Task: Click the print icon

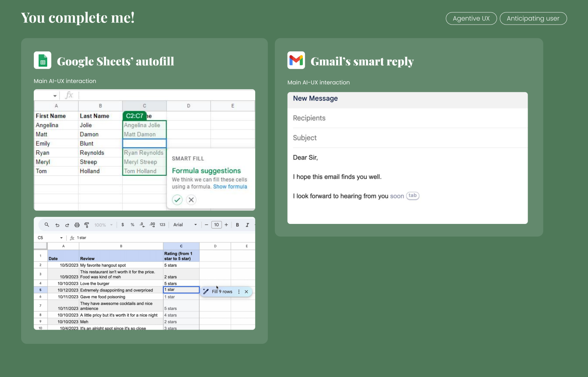Action: pyautogui.click(x=77, y=225)
